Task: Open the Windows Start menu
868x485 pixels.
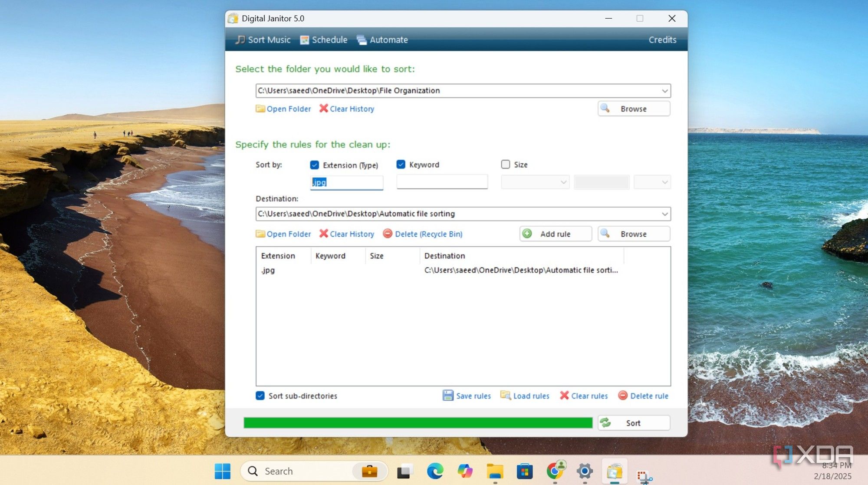Action: (223, 471)
